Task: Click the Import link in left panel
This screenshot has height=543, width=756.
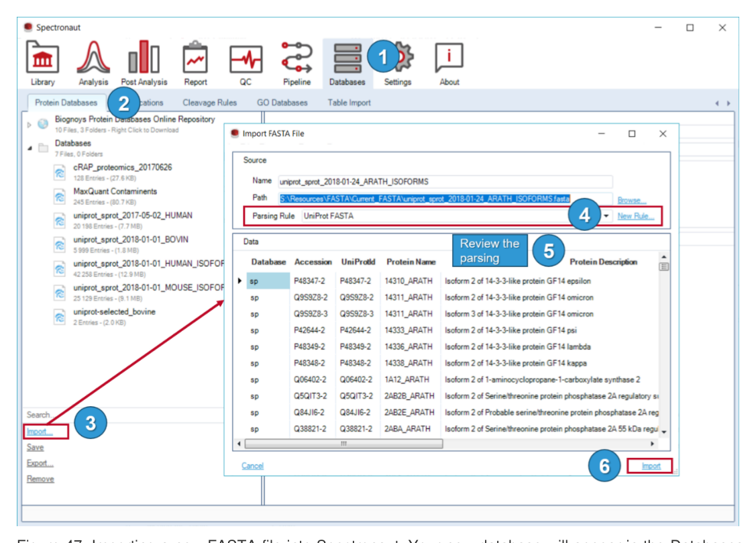Action: tap(40, 432)
